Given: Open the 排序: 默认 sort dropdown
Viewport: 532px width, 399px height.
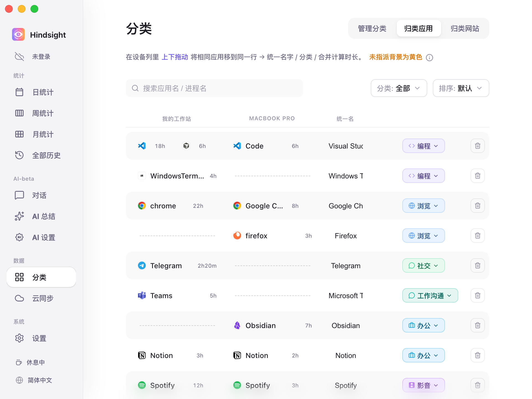Looking at the screenshot, I should coord(461,88).
